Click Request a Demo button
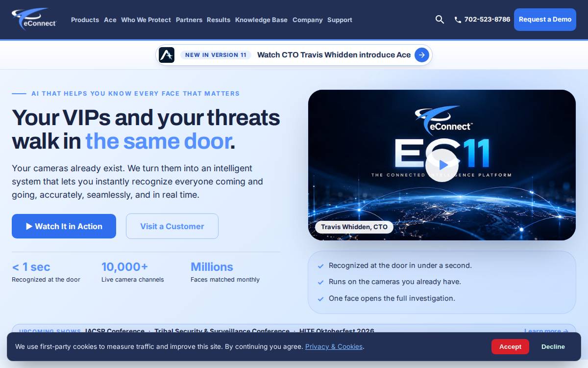Viewport: 588px width, 368px height. pyautogui.click(x=545, y=20)
